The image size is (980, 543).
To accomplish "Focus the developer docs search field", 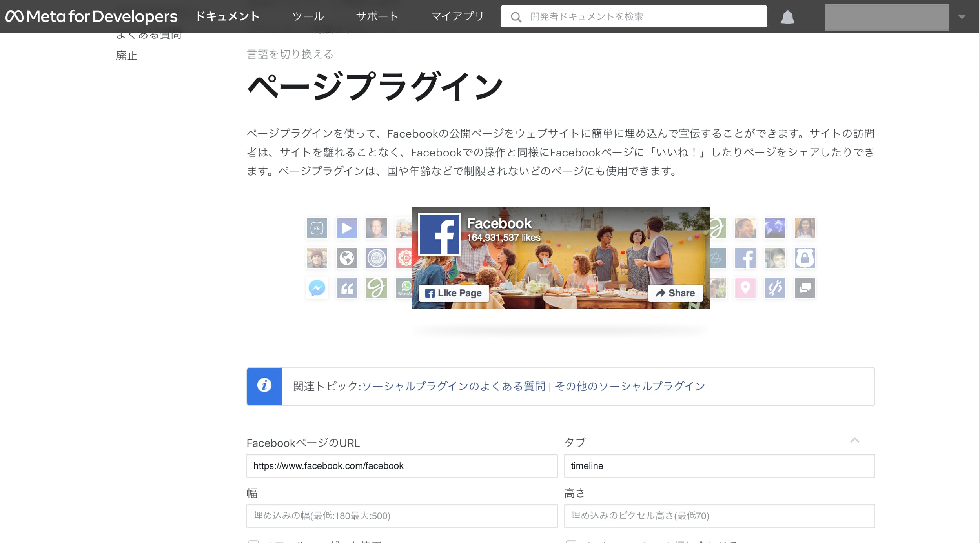I will [634, 16].
